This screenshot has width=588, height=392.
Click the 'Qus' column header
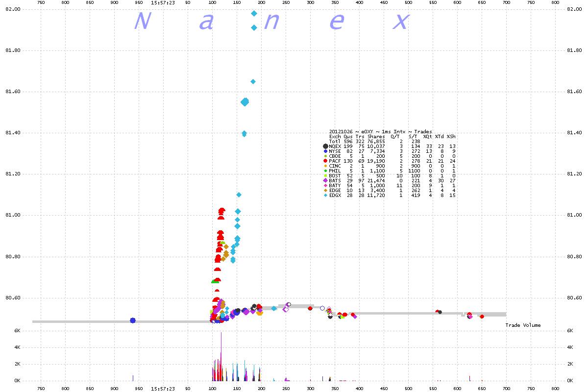pos(348,136)
